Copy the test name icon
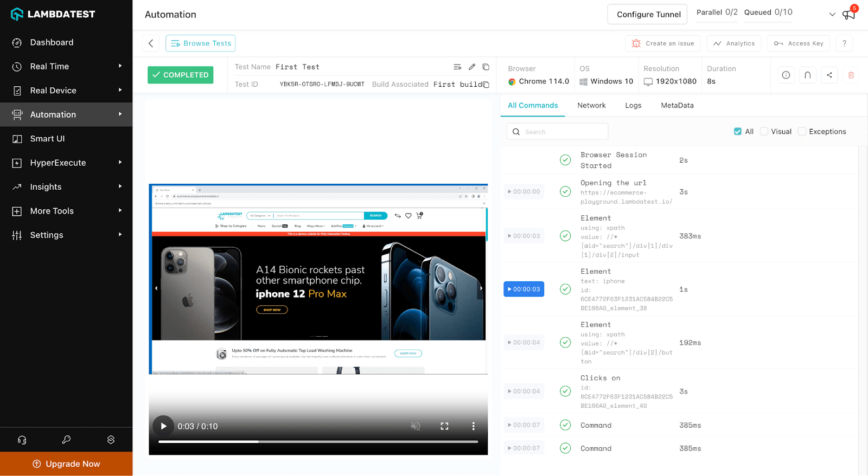 486,67
